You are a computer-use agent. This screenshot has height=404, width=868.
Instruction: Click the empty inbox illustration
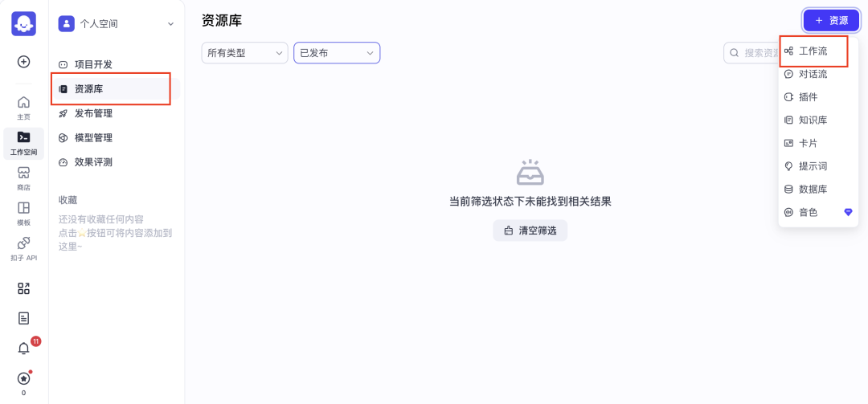(x=530, y=172)
